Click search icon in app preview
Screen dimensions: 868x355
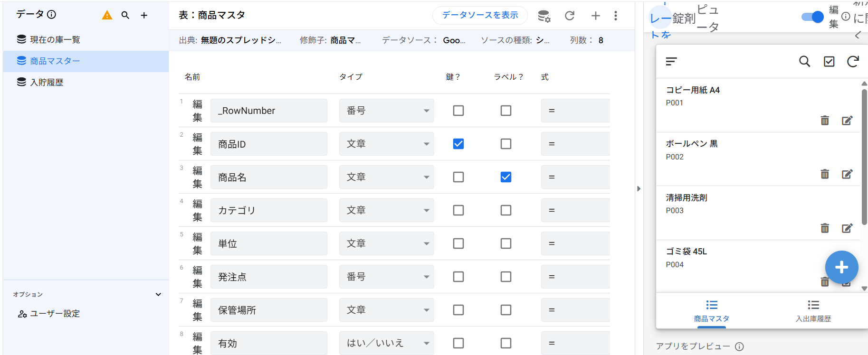click(804, 61)
